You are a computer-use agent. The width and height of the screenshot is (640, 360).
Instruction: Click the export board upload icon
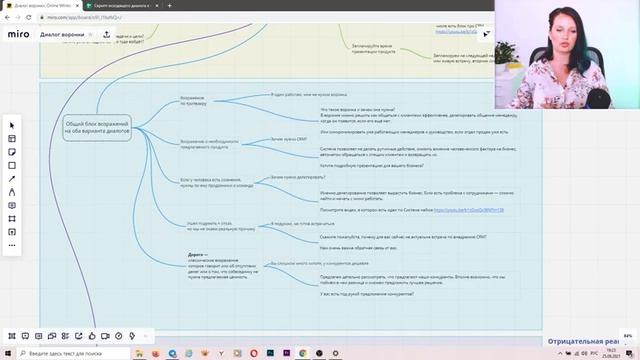click(107, 35)
